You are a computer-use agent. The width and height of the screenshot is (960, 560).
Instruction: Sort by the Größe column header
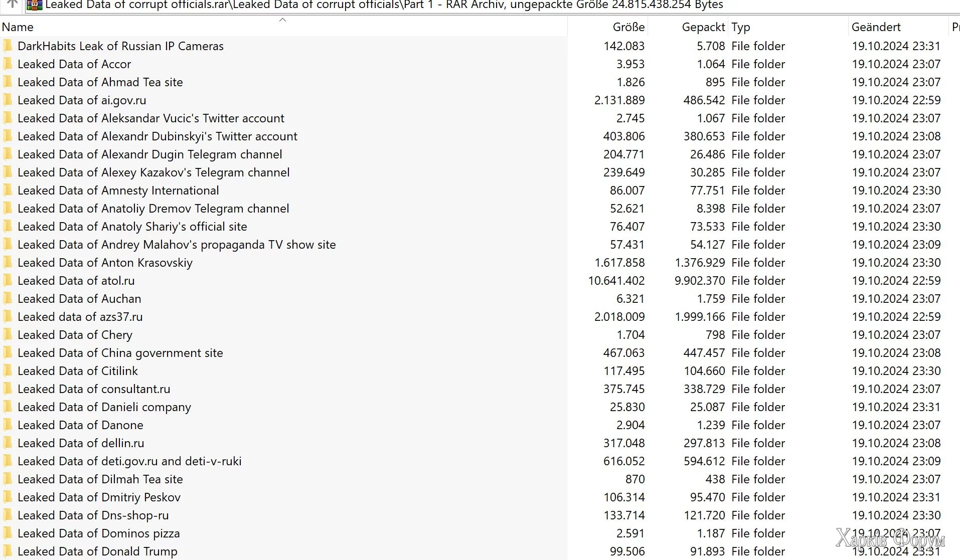pos(628,27)
